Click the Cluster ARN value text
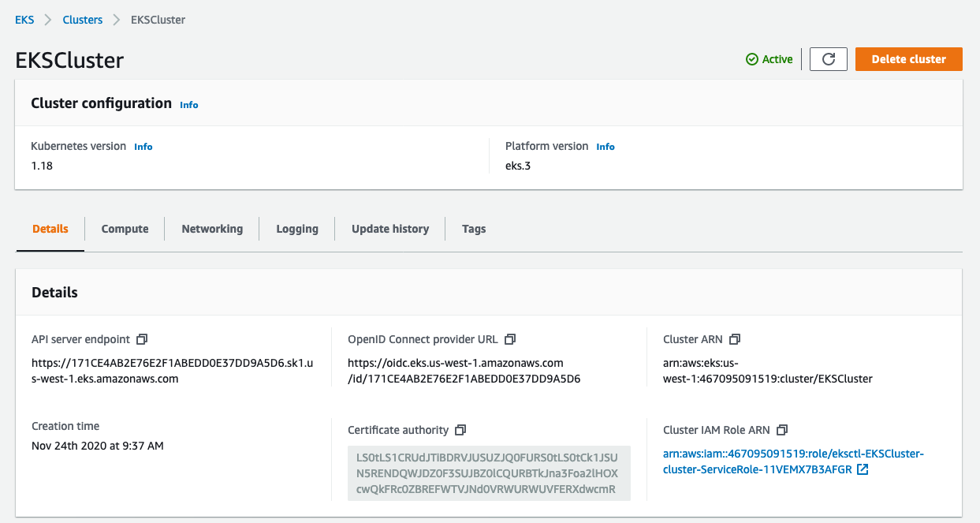Viewport: 980px width, 523px height. point(768,371)
